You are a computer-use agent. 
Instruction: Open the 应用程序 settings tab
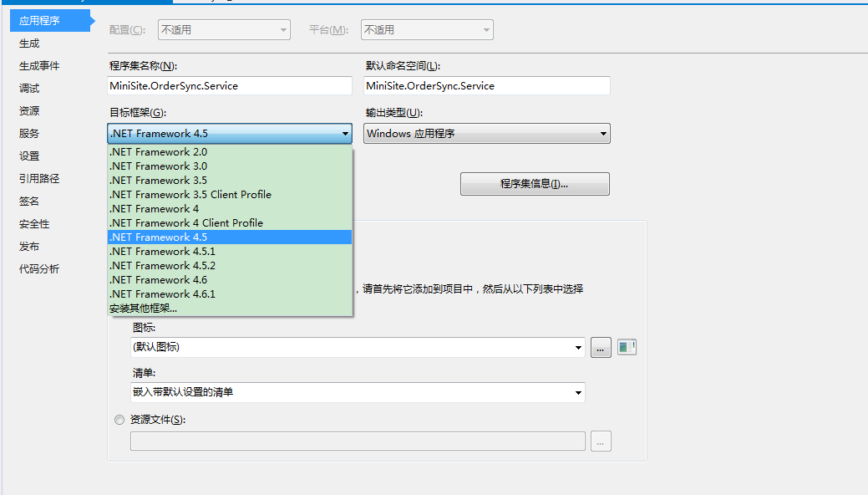click(x=50, y=21)
